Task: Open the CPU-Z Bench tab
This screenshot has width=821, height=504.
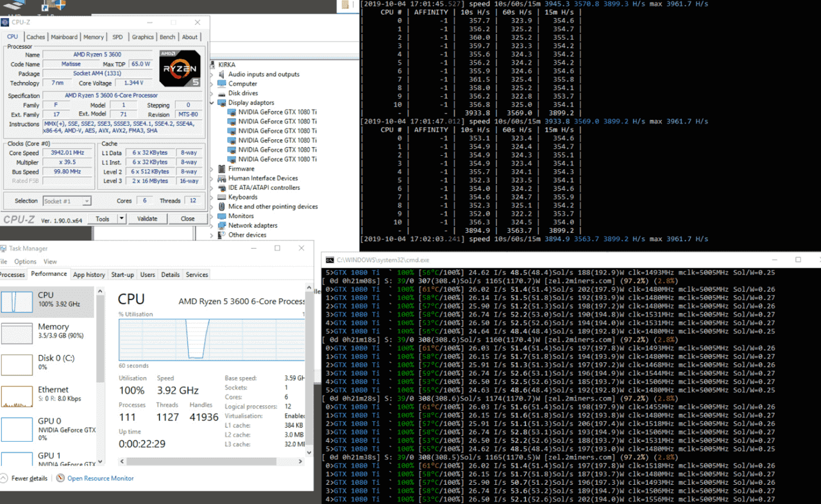Action: point(167,37)
